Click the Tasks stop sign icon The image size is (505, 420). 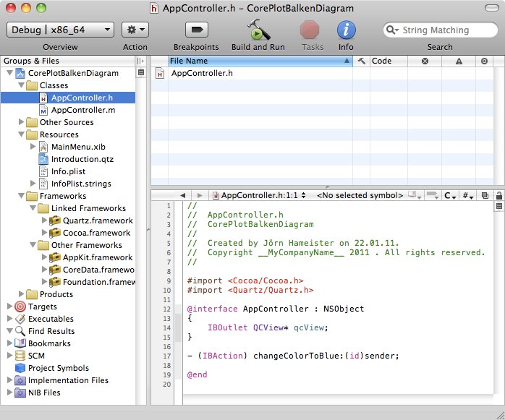[310, 30]
